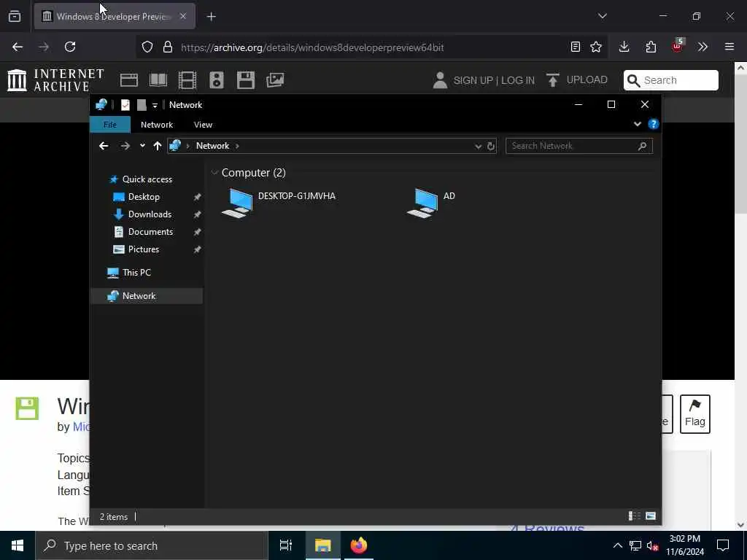Open Downloads in navigation pane
Screen dimensions: 747x560
pyautogui.click(x=150, y=214)
